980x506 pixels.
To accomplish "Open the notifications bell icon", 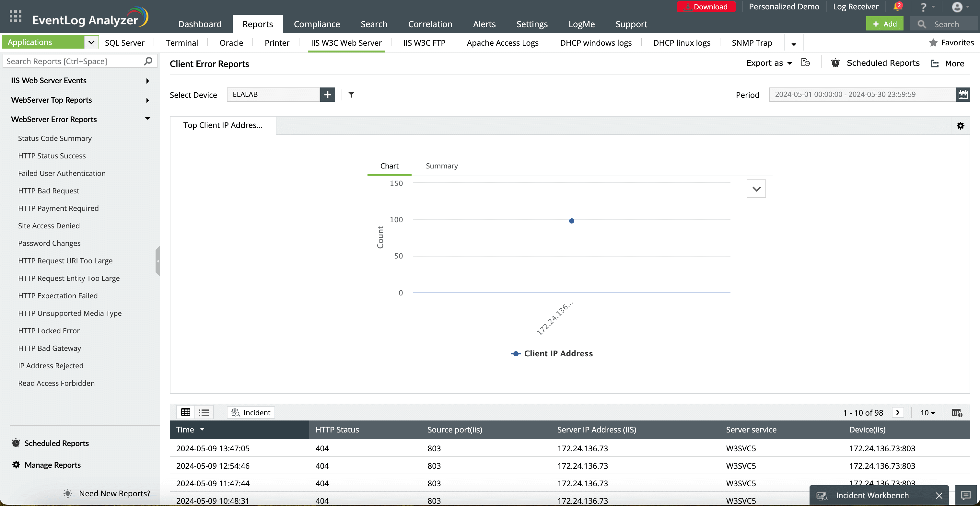I will (897, 7).
